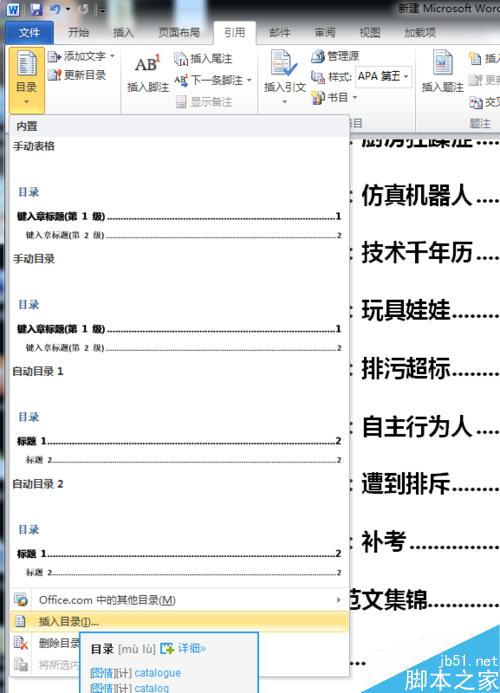Click the 玩具娃娃 entry in document

406,310
